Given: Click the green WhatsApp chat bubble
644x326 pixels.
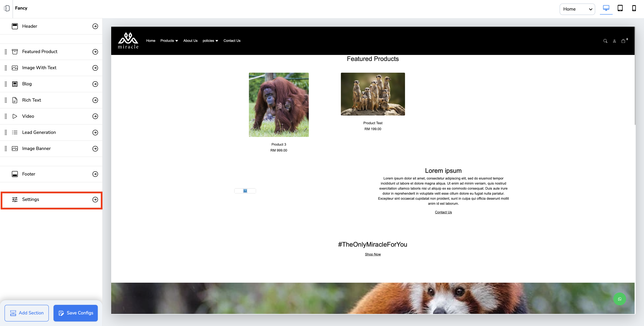Looking at the screenshot, I should coord(620,299).
